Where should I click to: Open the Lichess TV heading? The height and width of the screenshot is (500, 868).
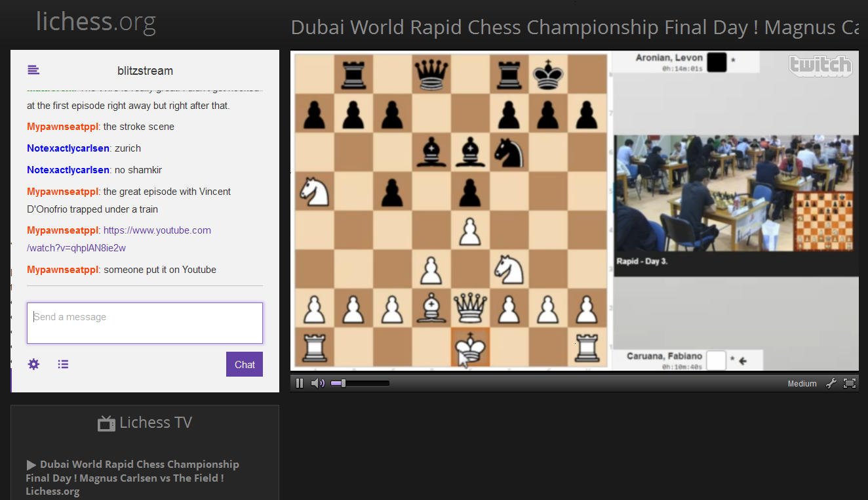(145, 423)
